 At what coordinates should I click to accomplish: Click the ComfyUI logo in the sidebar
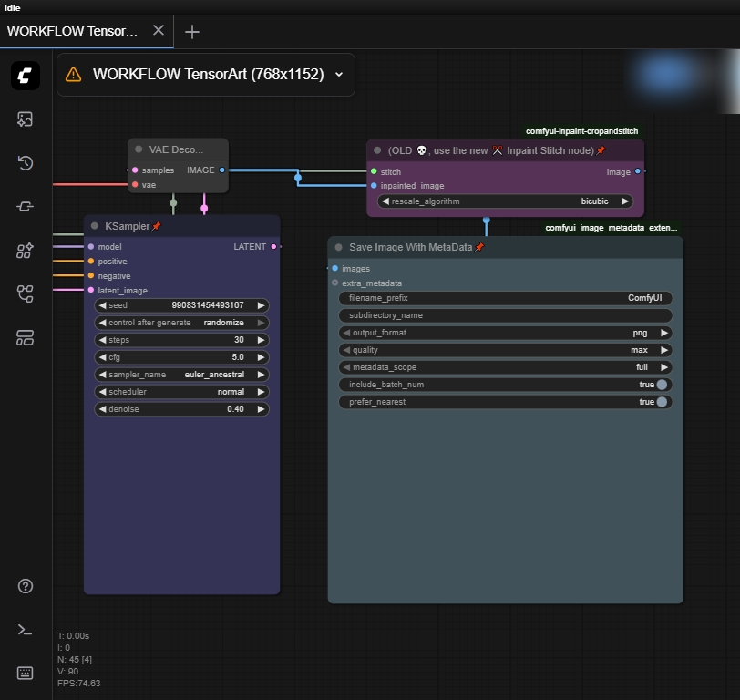point(25,76)
